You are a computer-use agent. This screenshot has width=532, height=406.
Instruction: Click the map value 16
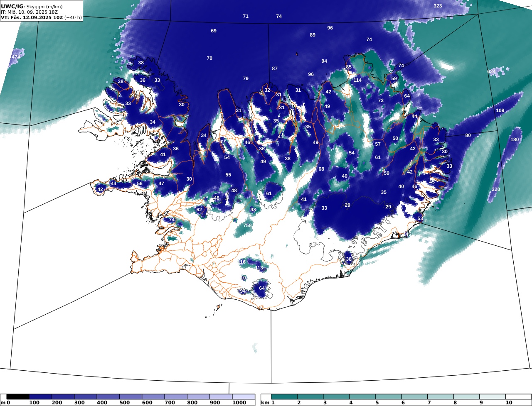243,262
